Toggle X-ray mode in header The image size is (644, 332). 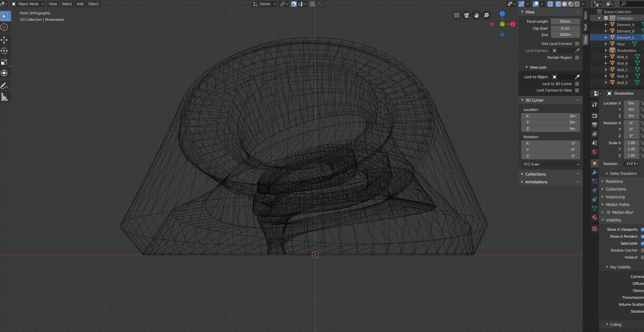click(550, 4)
